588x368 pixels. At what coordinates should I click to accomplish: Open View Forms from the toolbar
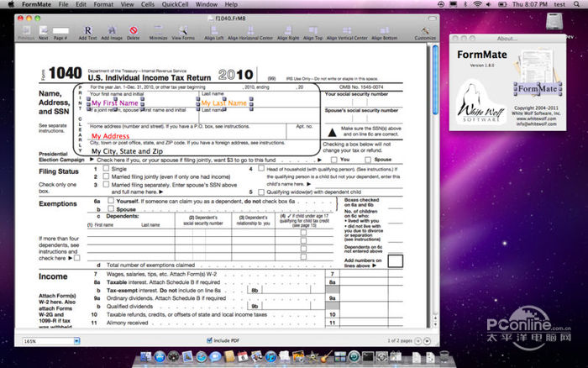183,33
